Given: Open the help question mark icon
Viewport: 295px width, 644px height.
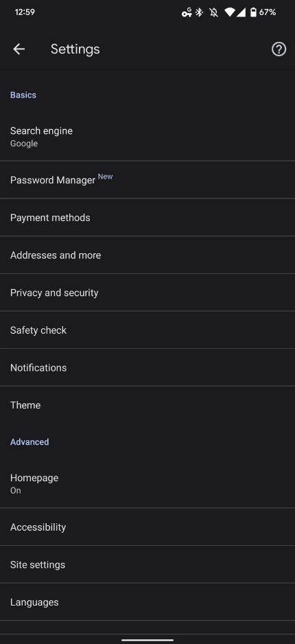Looking at the screenshot, I should point(279,49).
